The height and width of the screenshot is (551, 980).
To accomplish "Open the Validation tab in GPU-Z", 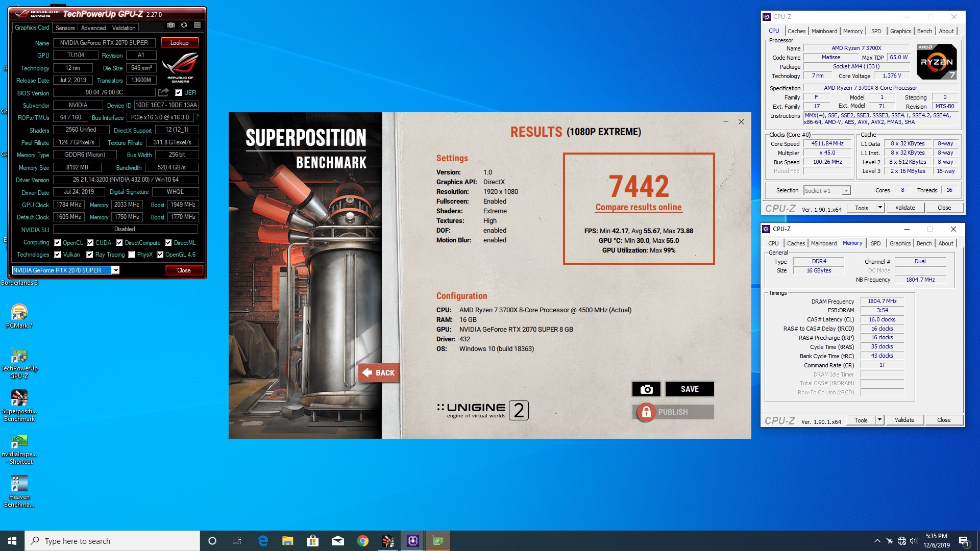I will (x=124, y=28).
